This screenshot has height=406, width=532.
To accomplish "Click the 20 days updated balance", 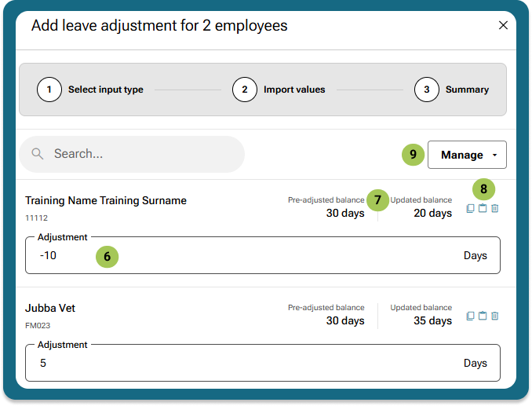I will coord(432,213).
